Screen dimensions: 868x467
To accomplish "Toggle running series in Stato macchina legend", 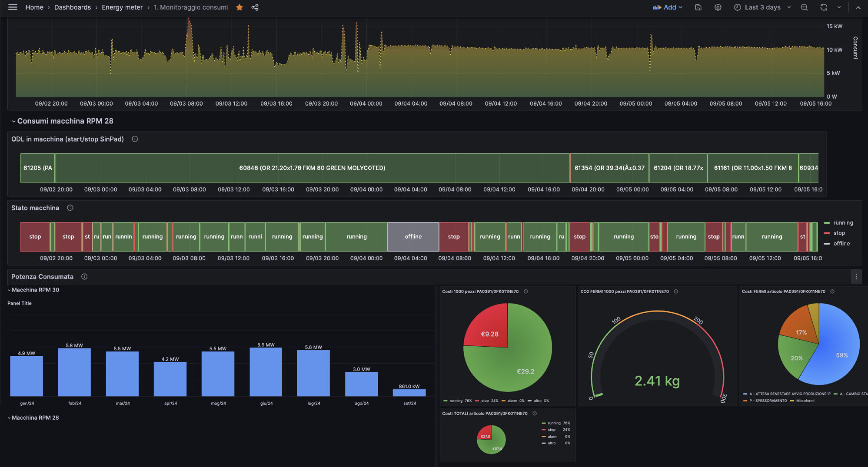I will 843,223.
